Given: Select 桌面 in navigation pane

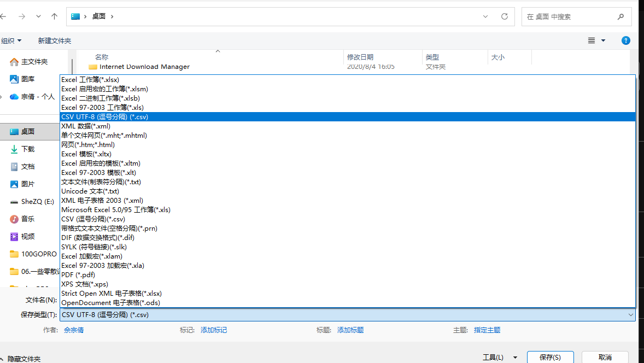Looking at the screenshot, I should click(30, 131).
